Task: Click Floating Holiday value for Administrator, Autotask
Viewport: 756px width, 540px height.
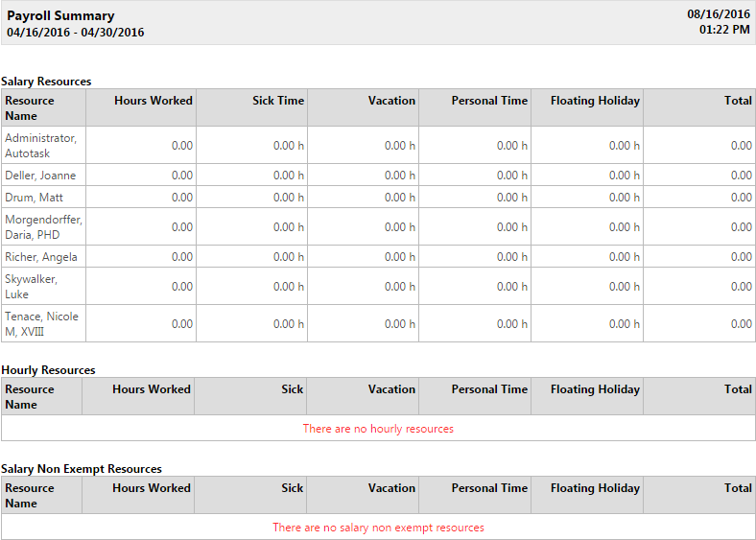Action: (624, 146)
